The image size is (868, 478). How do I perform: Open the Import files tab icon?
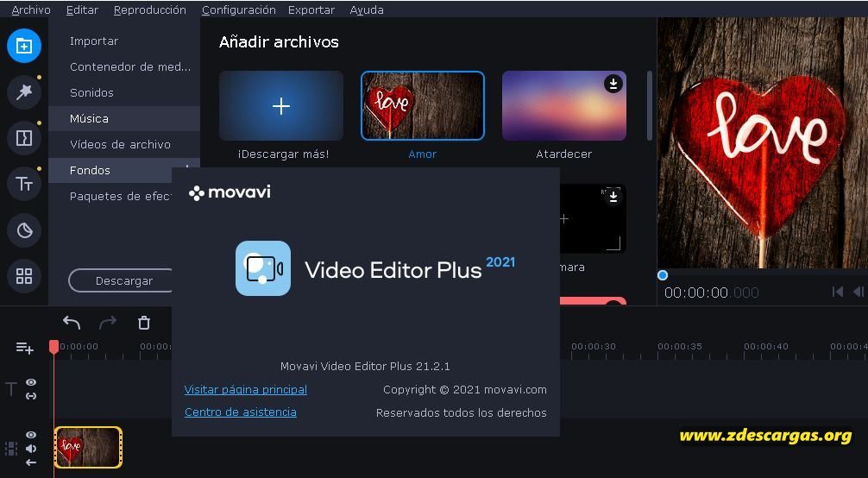click(24, 46)
